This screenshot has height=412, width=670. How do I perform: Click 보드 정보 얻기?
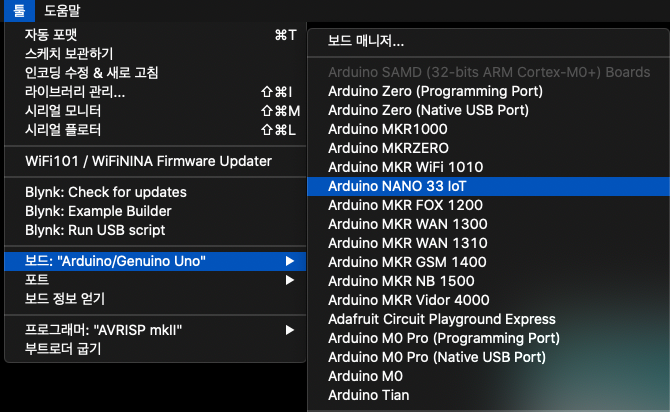pyautogui.click(x=155, y=299)
